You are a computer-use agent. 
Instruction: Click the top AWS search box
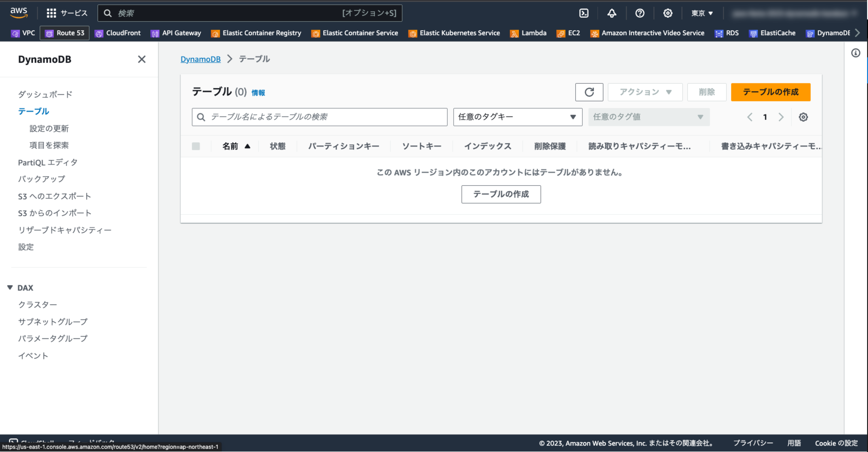[250, 13]
